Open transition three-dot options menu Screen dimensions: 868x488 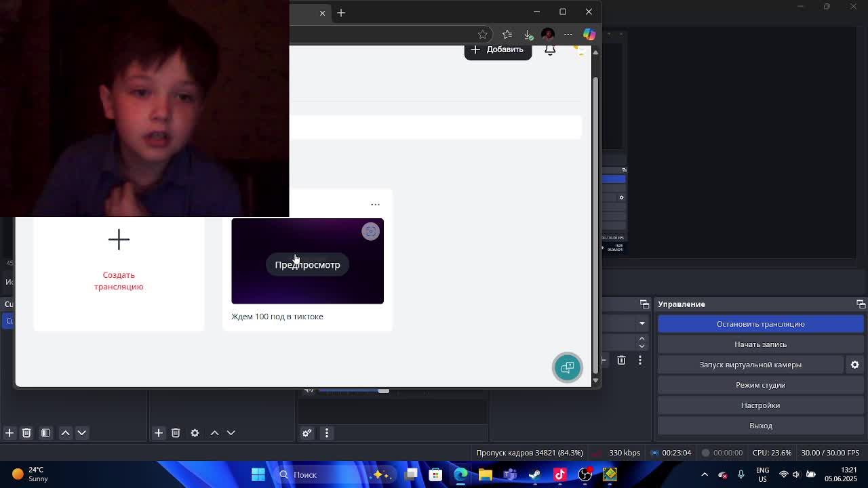[639, 361]
